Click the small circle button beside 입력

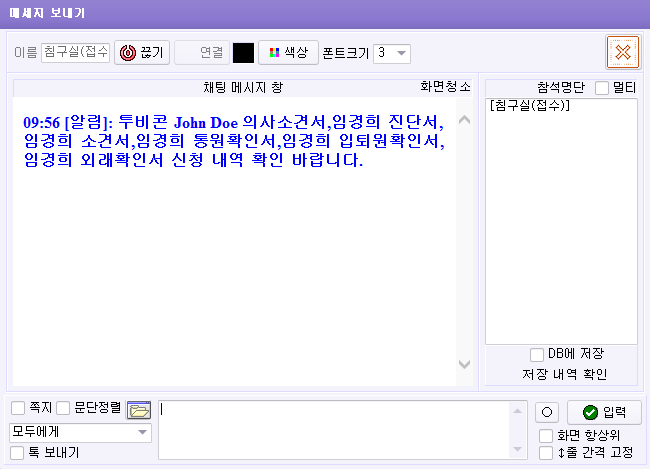point(547,412)
